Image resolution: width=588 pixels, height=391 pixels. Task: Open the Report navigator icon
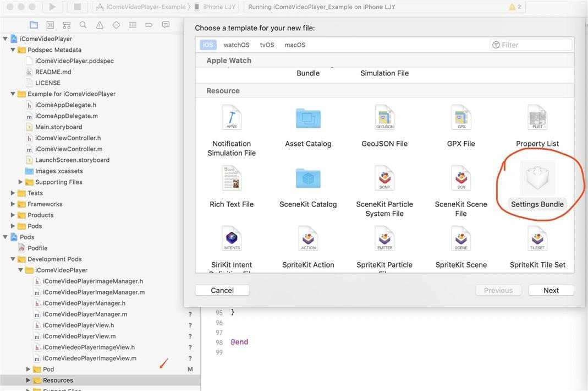tap(166, 25)
